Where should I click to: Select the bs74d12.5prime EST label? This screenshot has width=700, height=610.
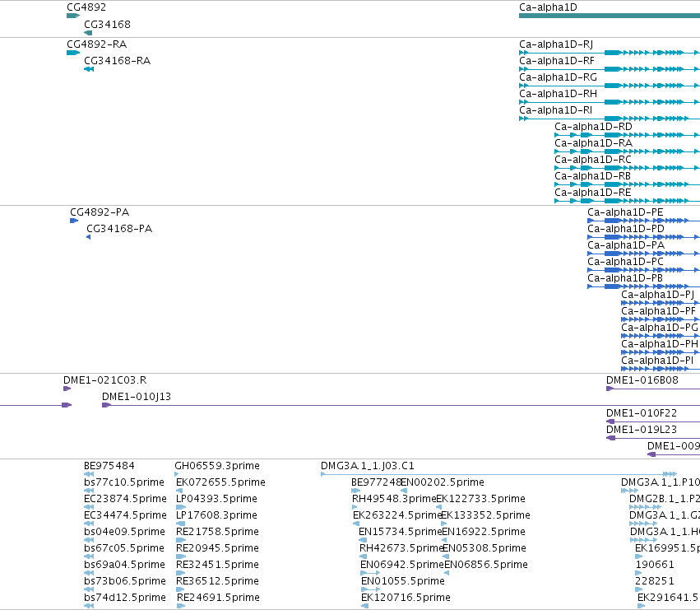point(125,598)
